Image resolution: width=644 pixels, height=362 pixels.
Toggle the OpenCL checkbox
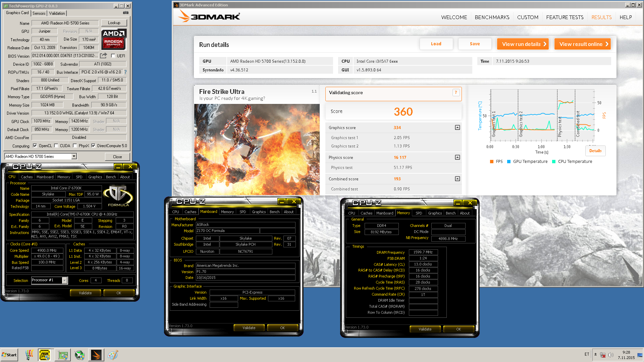tap(35, 146)
